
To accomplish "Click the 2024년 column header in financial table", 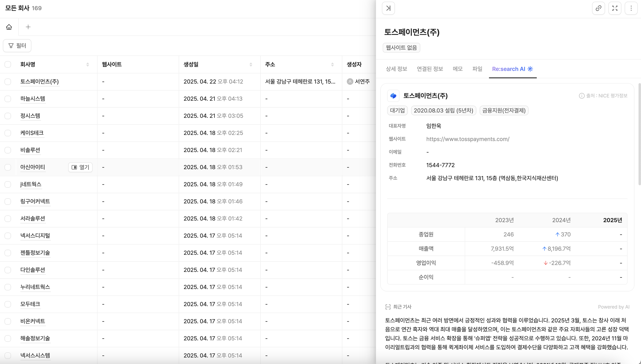I will pyautogui.click(x=561, y=220).
